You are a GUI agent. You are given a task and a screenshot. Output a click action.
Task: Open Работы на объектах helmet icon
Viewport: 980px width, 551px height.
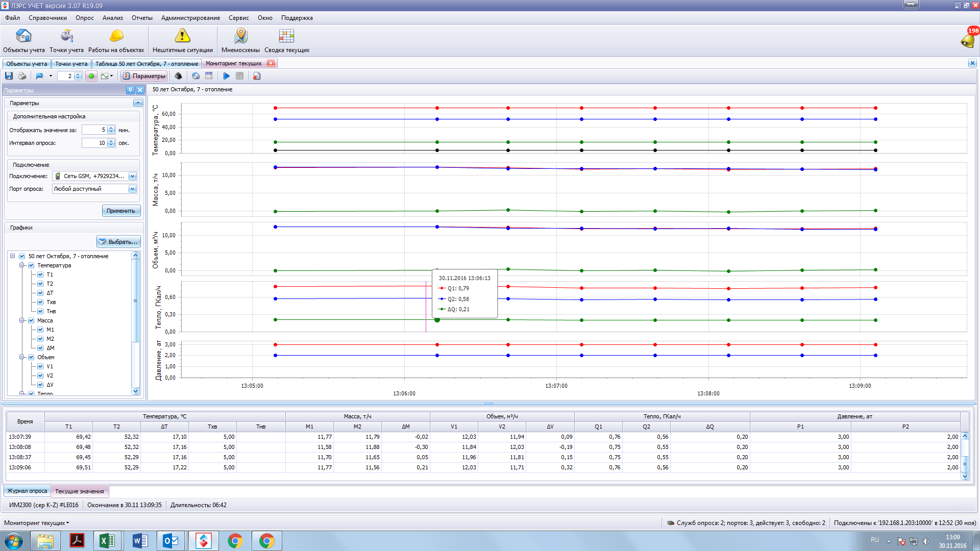pyautogui.click(x=116, y=40)
